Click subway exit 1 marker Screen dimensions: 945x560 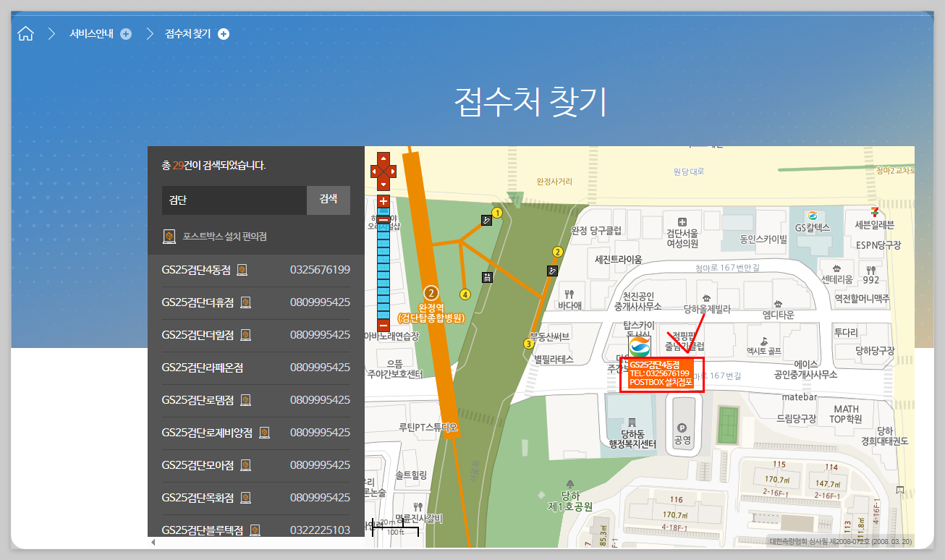(x=496, y=213)
